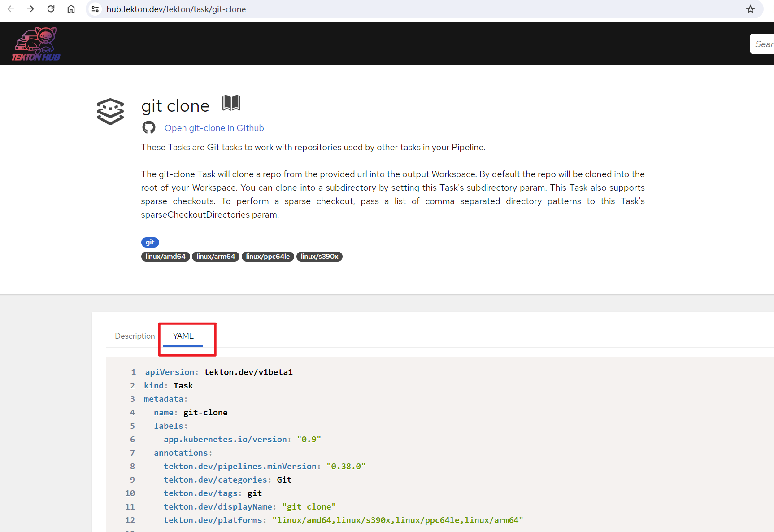Click the GitHub octocat icon

click(x=149, y=128)
